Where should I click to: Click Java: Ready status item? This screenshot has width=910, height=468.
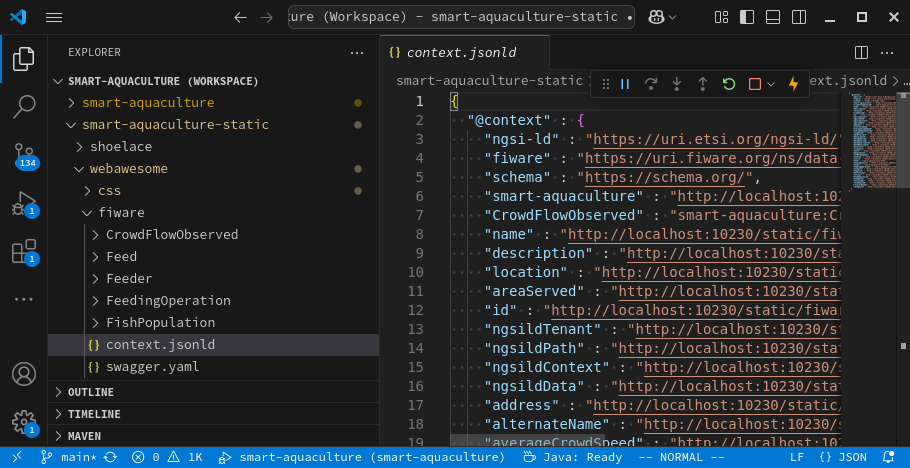coord(572,458)
